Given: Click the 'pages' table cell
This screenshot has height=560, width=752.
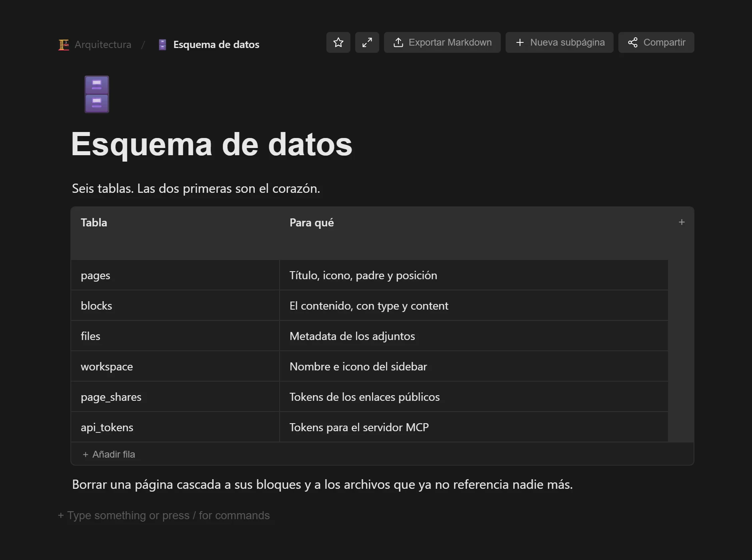Looking at the screenshot, I should coord(175,275).
